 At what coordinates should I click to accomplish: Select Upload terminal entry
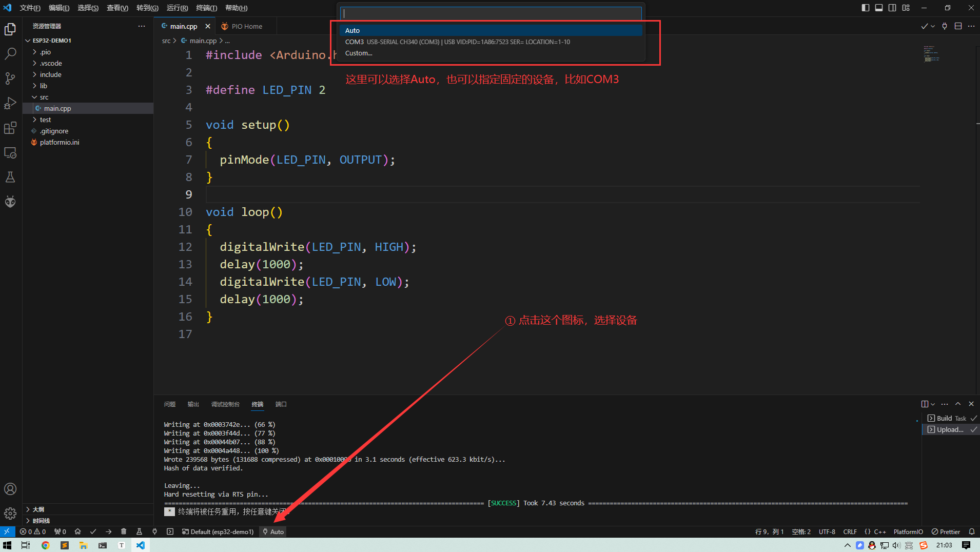coord(951,429)
